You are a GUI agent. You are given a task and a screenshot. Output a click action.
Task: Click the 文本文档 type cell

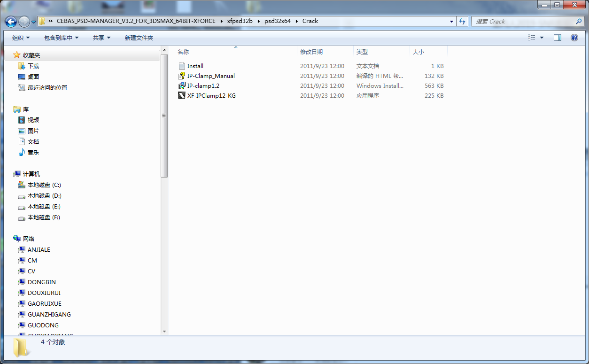pos(368,66)
